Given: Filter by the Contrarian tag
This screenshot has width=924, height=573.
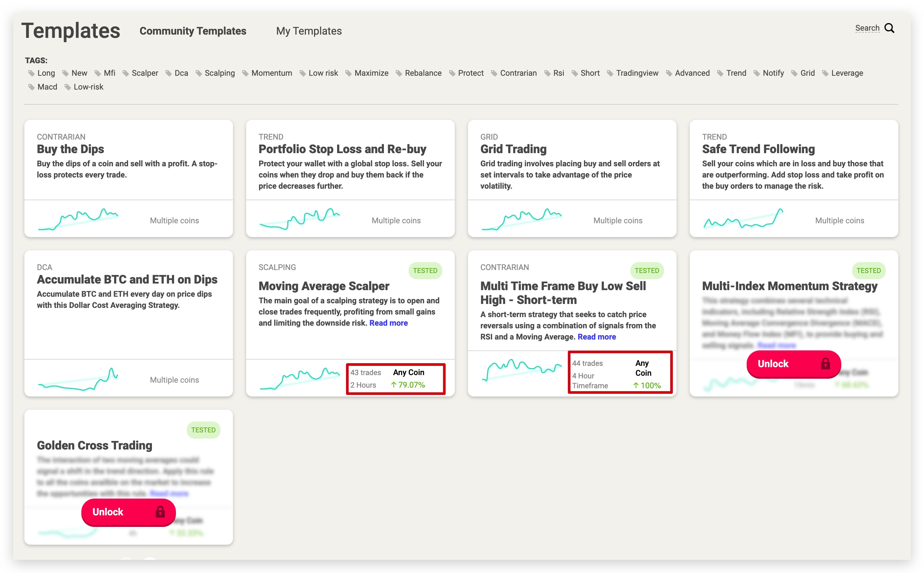Looking at the screenshot, I should pos(514,73).
